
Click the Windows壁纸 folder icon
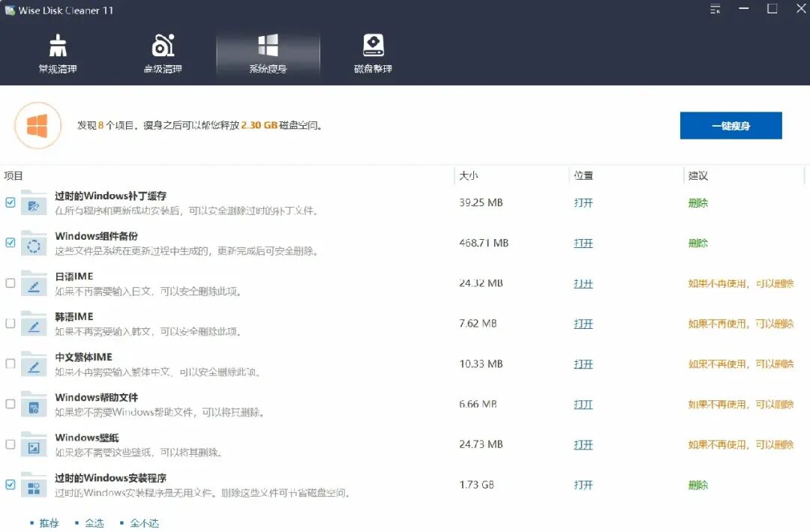[x=34, y=444]
